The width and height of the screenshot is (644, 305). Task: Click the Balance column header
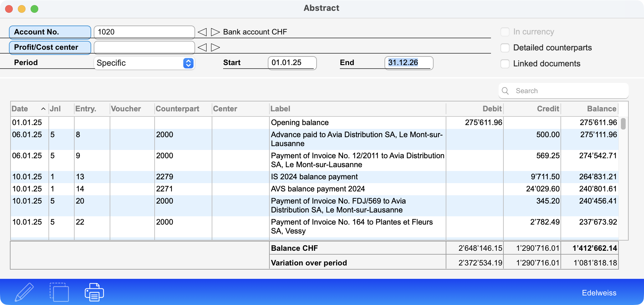click(x=601, y=109)
